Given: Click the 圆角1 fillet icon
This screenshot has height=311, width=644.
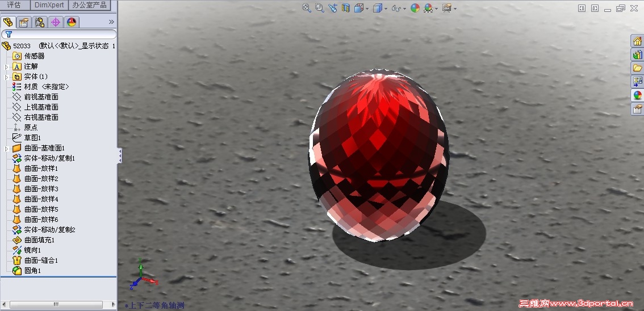Looking at the screenshot, I should click(17, 271).
